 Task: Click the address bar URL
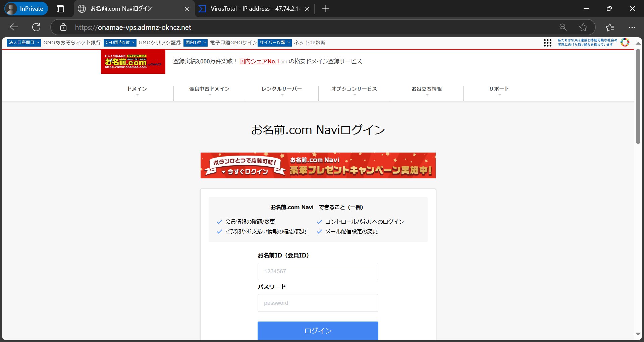point(133,27)
